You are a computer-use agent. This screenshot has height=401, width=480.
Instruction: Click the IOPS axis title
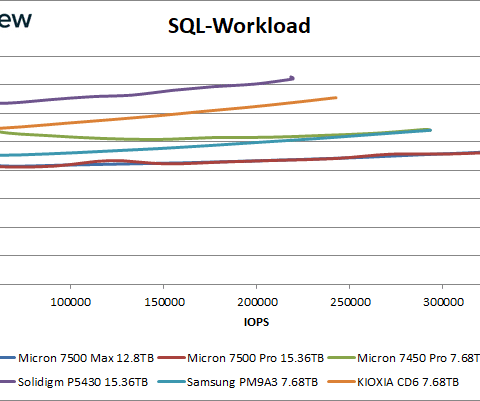[256, 322]
